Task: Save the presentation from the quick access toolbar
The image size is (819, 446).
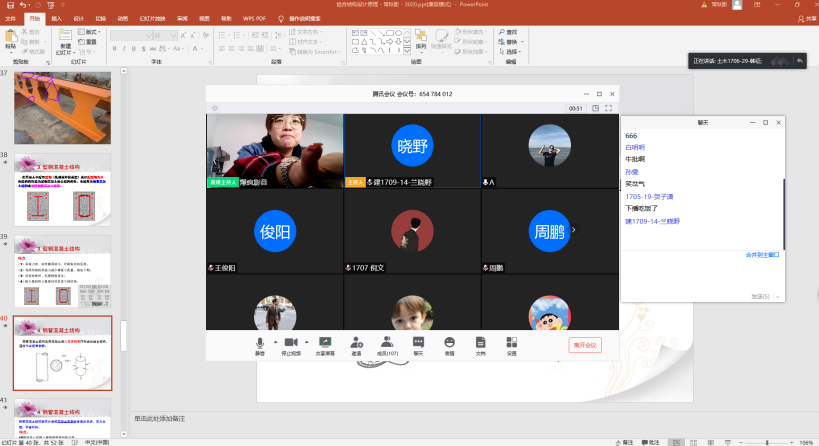Action: coord(10,5)
